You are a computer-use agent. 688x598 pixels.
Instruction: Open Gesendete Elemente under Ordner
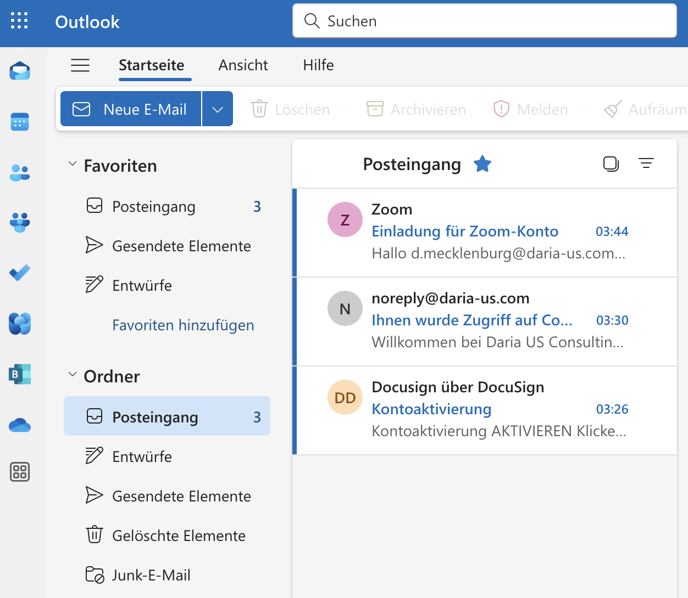pyautogui.click(x=167, y=496)
